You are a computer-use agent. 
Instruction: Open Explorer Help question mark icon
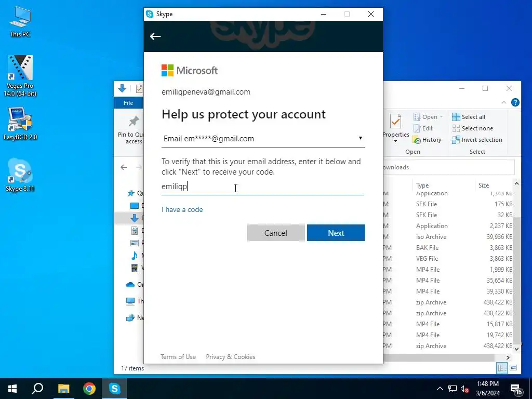pyautogui.click(x=515, y=102)
